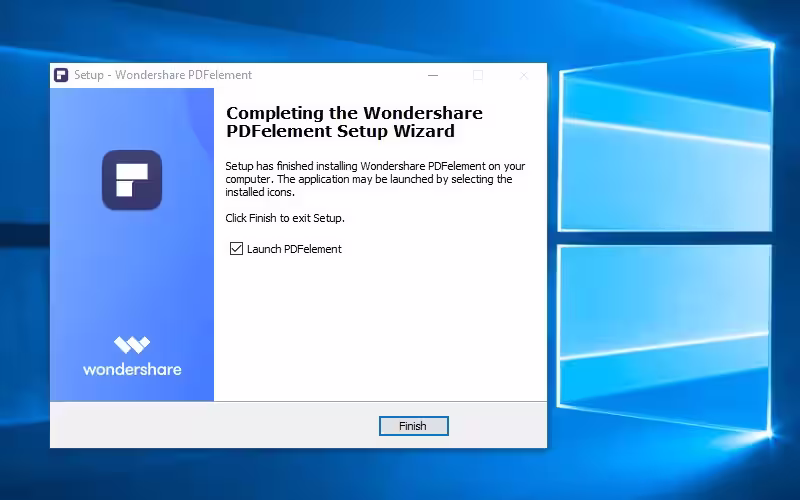800x500 pixels.
Task: Click the Finish button
Action: coord(413,426)
